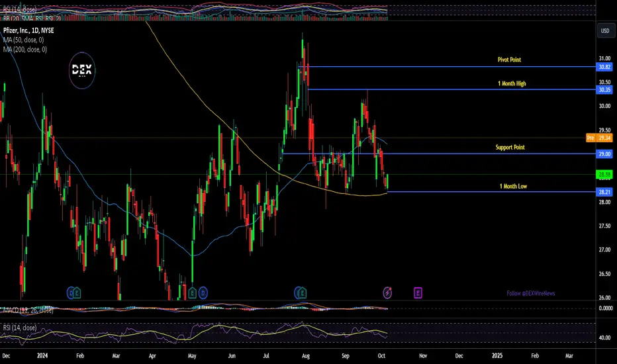Select the 28.21 one-month-low price label
Viewport: 617px width, 364px height.
point(604,192)
